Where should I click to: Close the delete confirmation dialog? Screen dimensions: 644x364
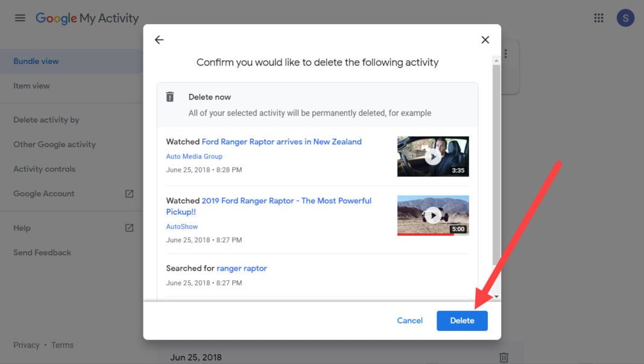click(485, 40)
